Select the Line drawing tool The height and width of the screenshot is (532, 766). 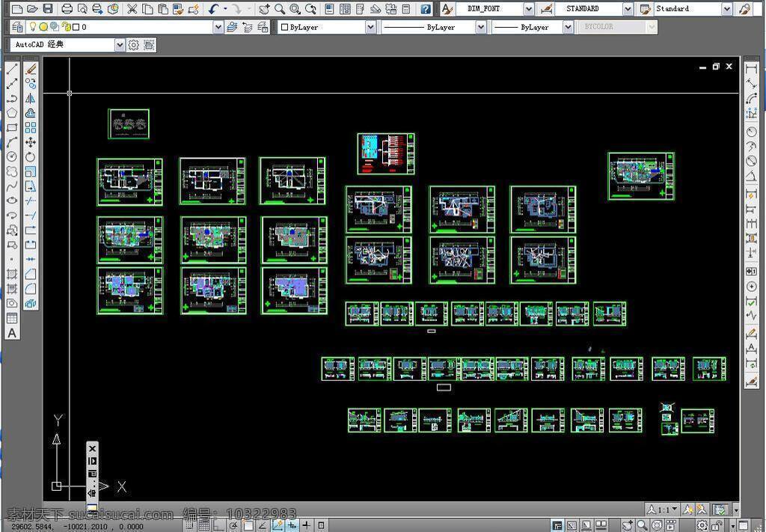coord(12,69)
